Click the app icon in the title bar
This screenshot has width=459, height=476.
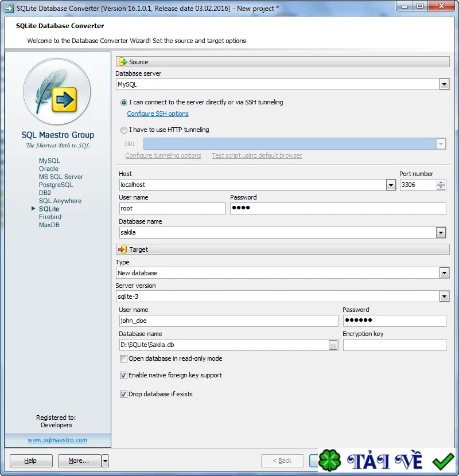coord(9,8)
